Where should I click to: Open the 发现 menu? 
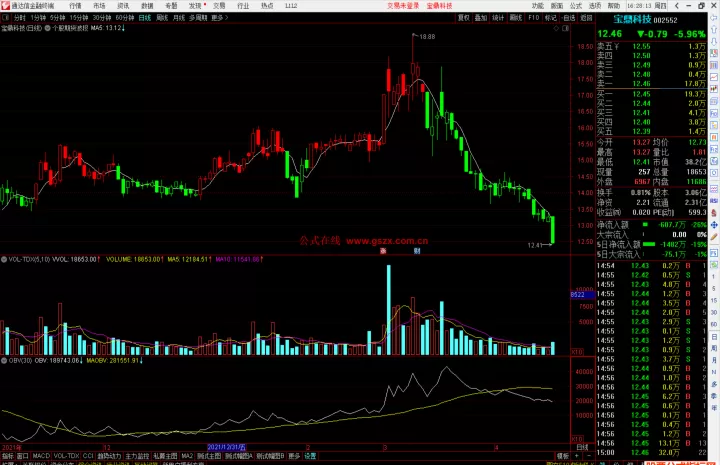(195, 6)
